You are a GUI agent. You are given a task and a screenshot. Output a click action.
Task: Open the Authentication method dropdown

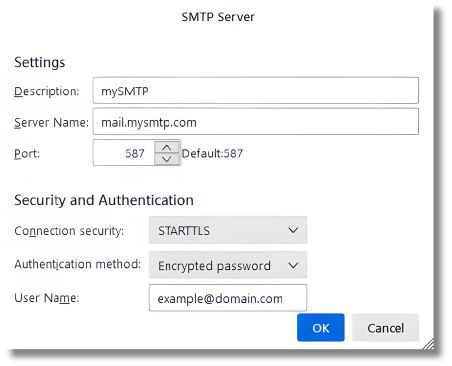[x=228, y=265]
